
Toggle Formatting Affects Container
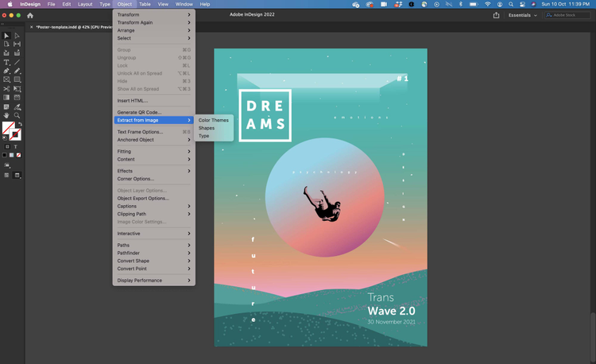7,147
